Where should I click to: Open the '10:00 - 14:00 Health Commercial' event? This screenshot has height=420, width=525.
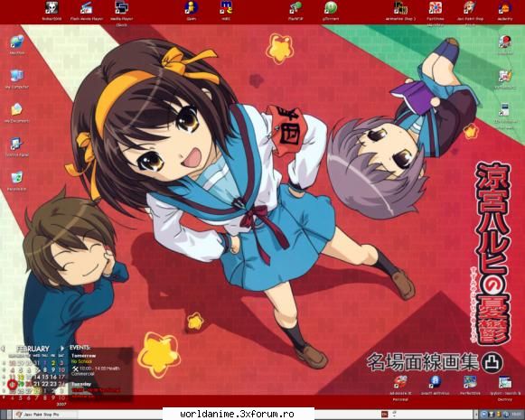tap(96, 370)
